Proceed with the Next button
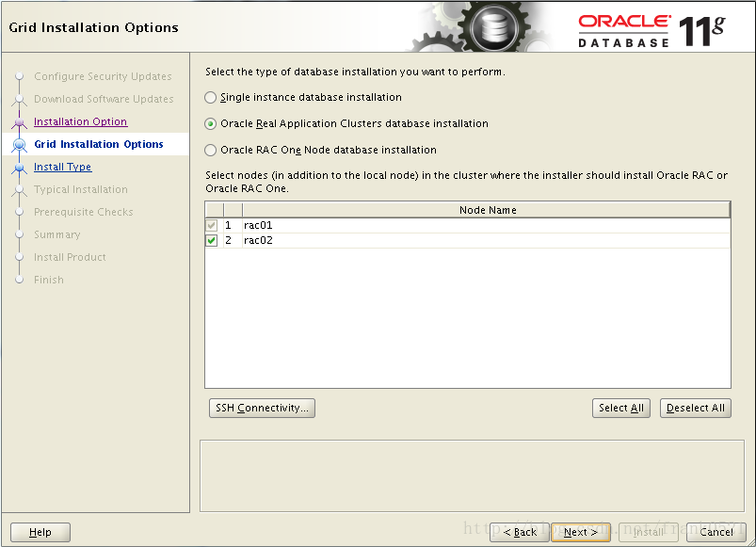 [581, 532]
